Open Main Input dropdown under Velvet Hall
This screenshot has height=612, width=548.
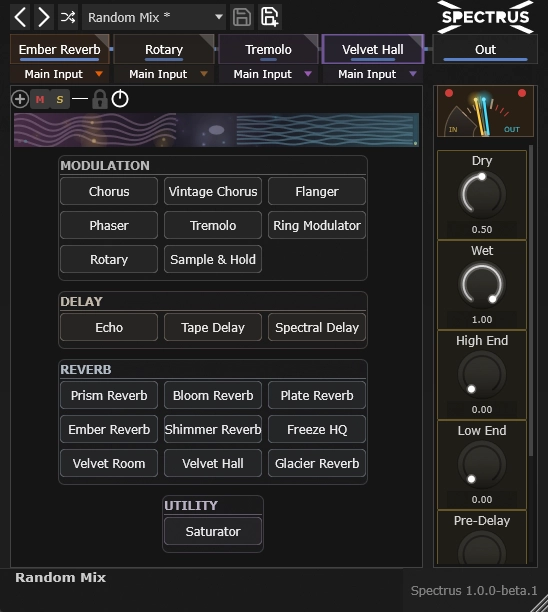pyautogui.click(x=373, y=74)
